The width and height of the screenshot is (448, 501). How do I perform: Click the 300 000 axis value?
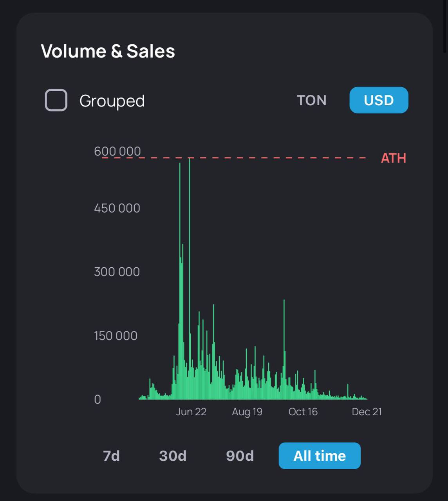117,272
